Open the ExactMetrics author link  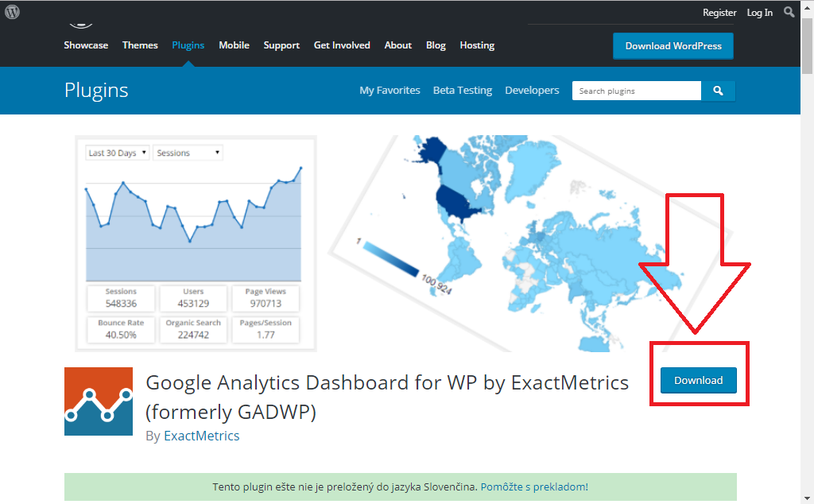tap(201, 436)
